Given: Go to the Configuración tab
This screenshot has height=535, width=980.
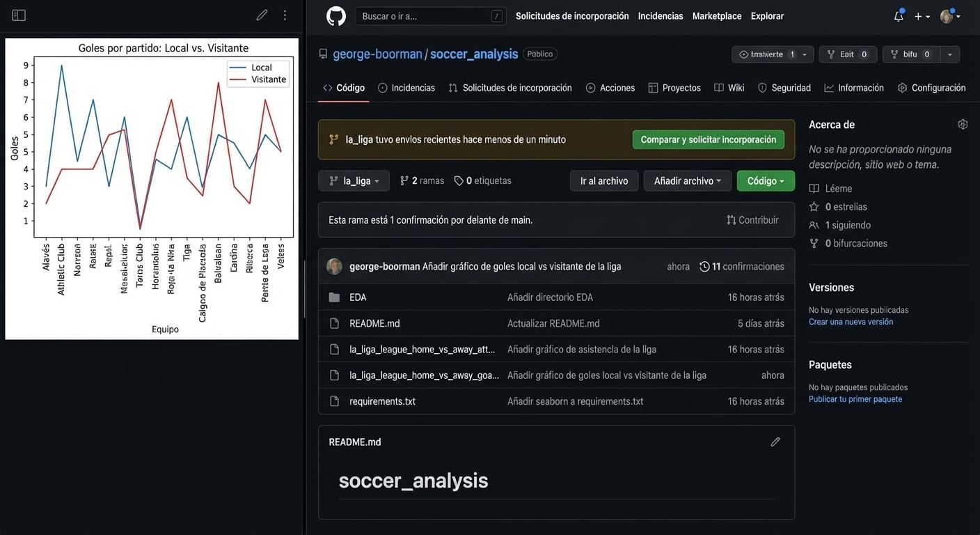Looking at the screenshot, I should click(931, 88).
